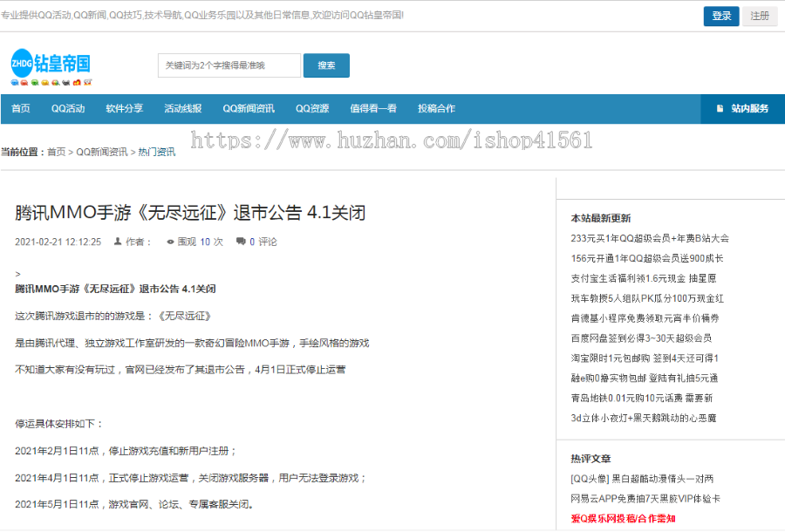Click the line 停运具体安排如下：
Image resolution: width=785 pixels, height=532 pixels.
coord(59,424)
